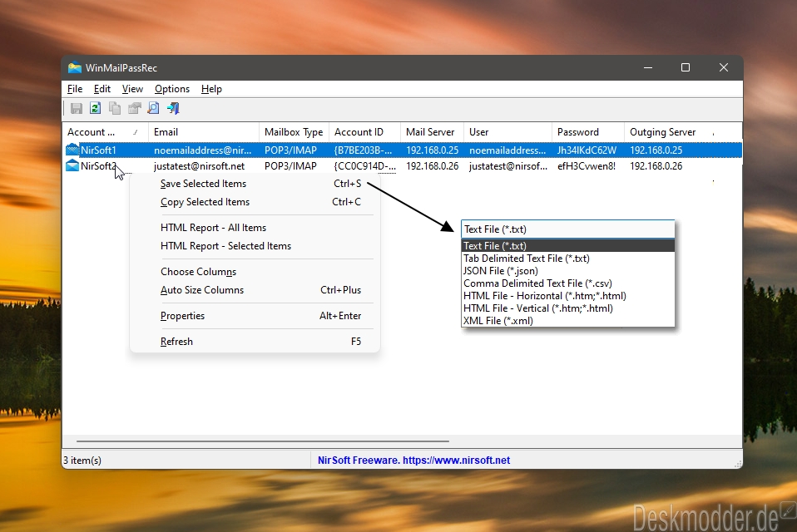Choose JSON File (*.json) from list
Screen dimensions: 797x532
point(500,270)
